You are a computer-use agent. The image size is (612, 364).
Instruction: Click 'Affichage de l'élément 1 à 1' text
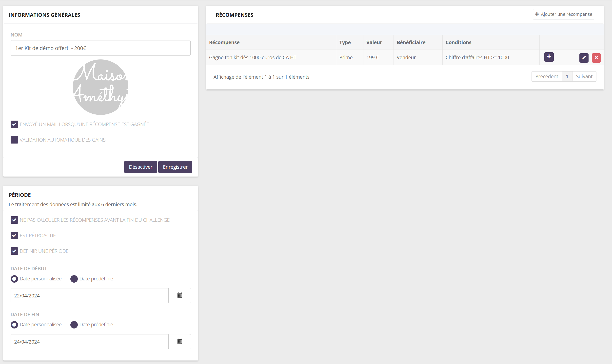244,77
